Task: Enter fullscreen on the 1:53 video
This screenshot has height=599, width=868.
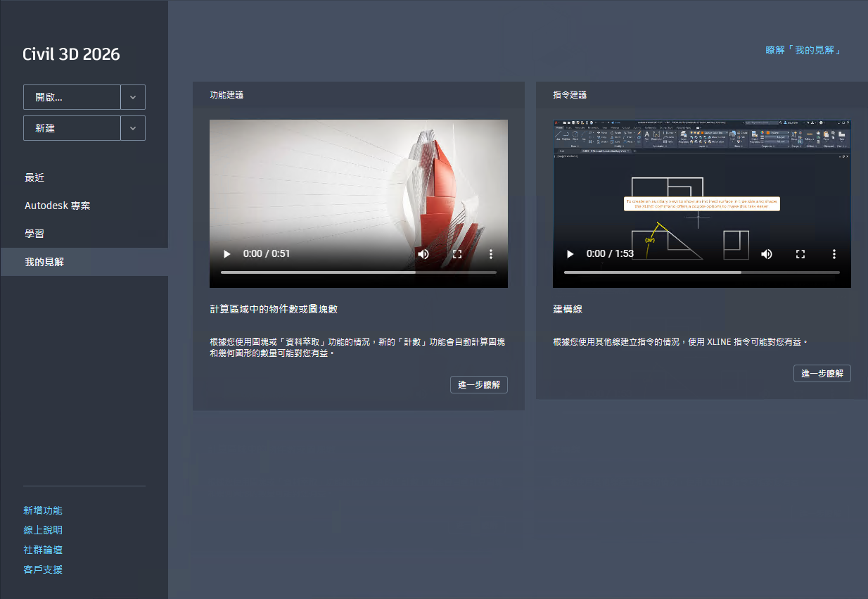Action: point(800,253)
